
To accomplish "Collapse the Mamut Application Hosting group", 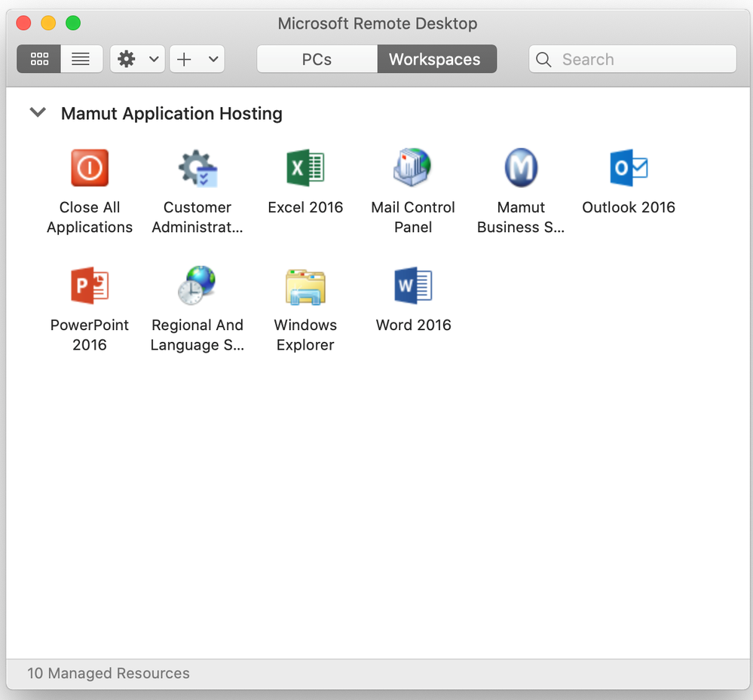I will point(38,112).
